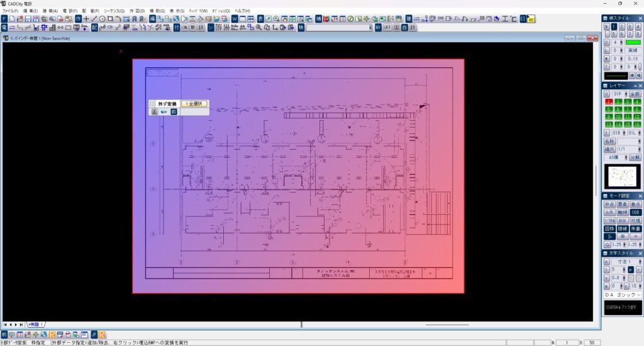Click the 1.全選択 button
The image size is (644, 346).
[194, 103]
